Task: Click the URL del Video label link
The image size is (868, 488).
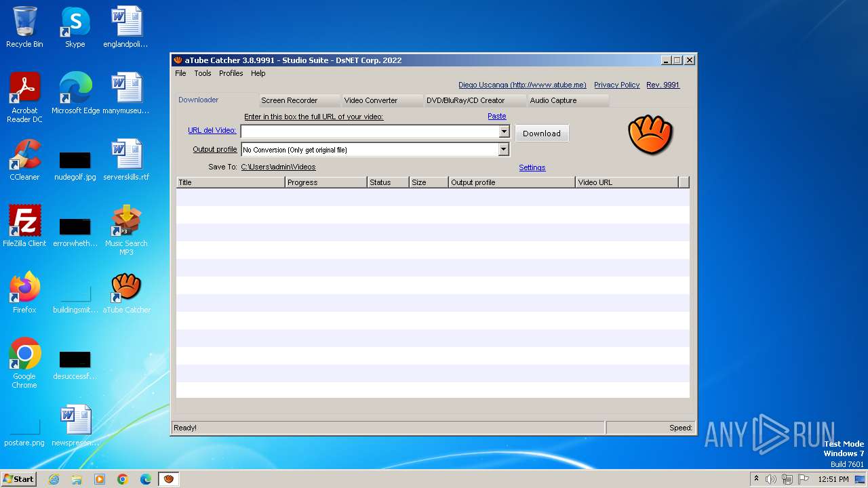Action: click(212, 130)
